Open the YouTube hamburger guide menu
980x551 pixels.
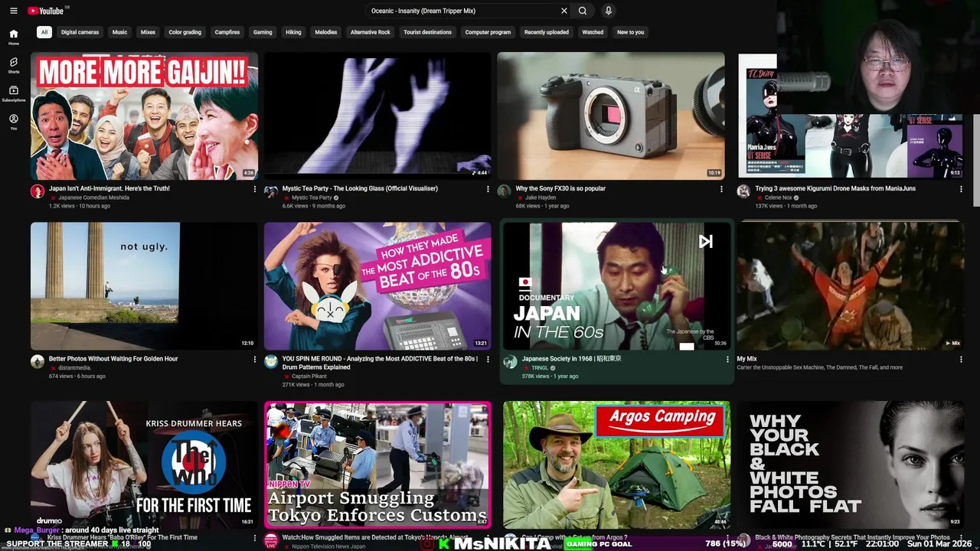click(13, 11)
